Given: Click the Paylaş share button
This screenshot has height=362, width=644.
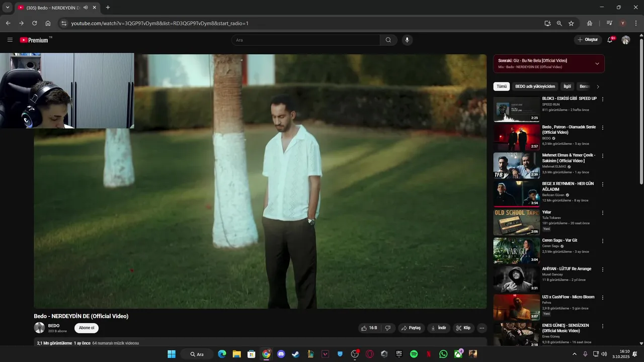Looking at the screenshot, I should coord(412,328).
